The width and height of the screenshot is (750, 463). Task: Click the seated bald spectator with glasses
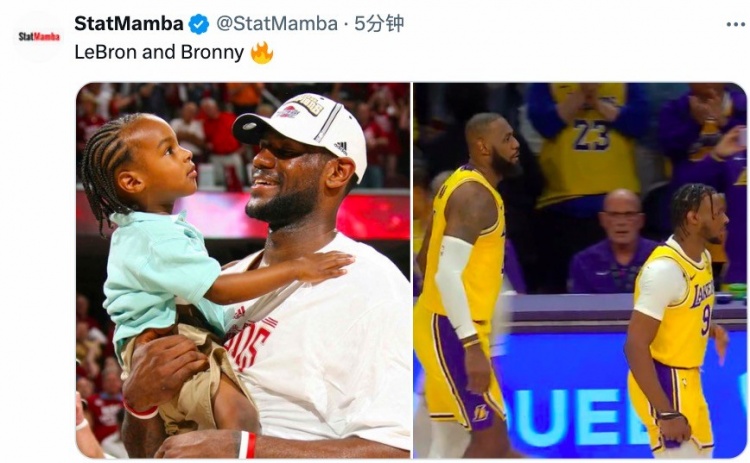click(621, 240)
